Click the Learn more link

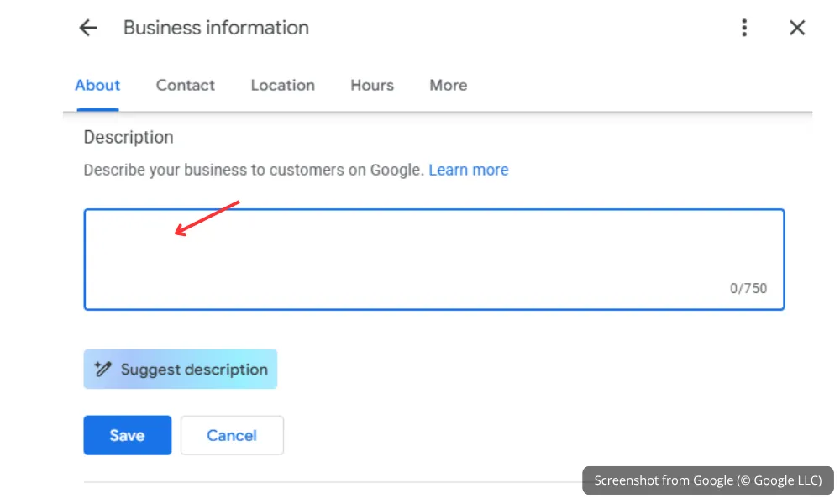[x=468, y=170]
